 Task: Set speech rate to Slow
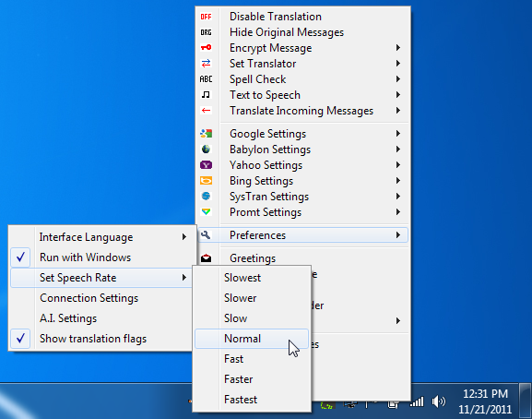(x=252, y=318)
